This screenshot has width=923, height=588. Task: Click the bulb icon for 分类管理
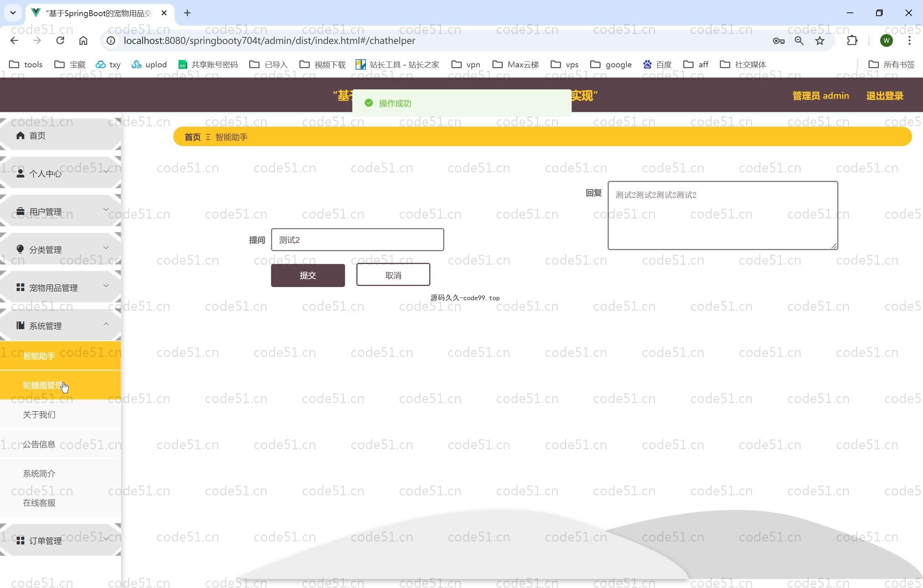tap(20, 249)
